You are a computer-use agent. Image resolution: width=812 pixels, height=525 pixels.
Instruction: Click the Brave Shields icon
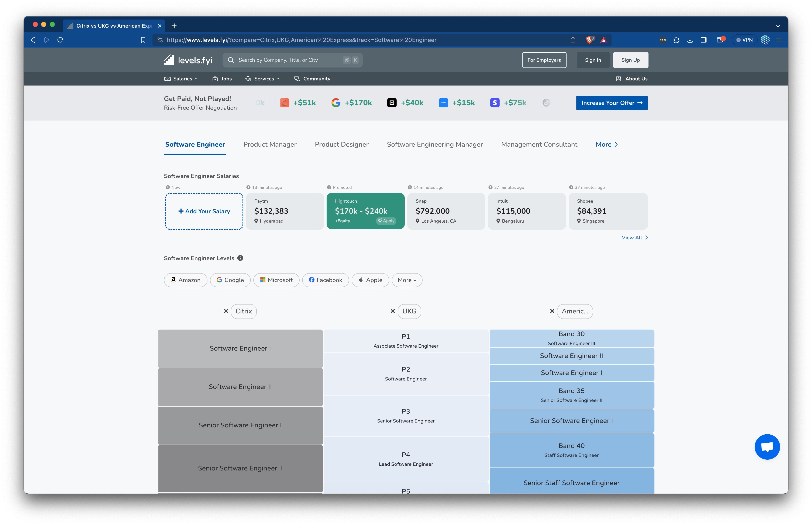pyautogui.click(x=589, y=40)
